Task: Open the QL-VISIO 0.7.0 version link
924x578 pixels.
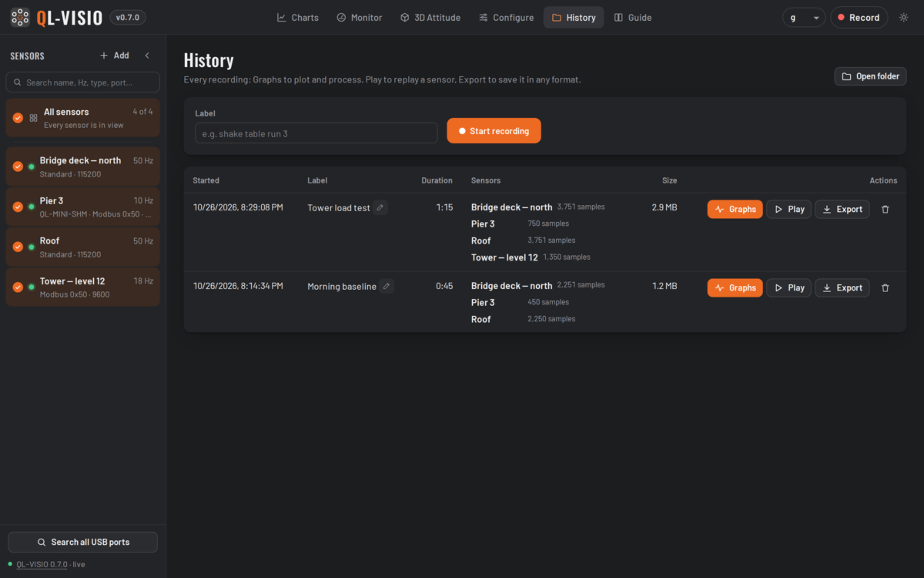Action: (x=42, y=564)
